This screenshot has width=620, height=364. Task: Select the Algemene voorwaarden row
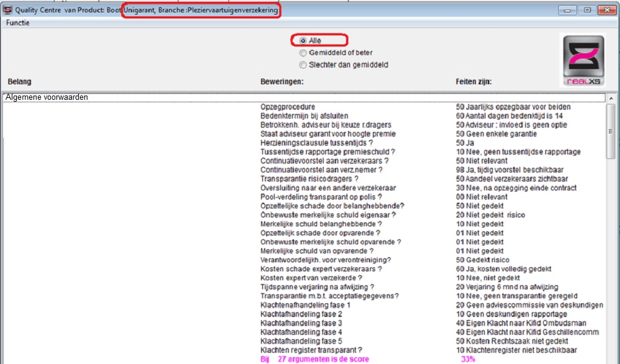click(304, 97)
